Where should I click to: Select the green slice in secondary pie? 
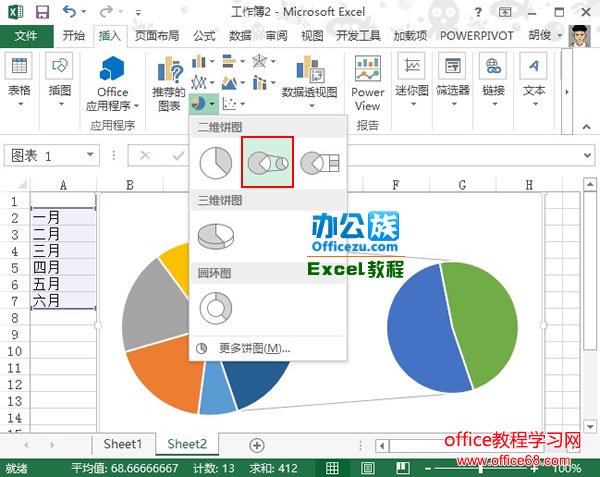(x=486, y=321)
